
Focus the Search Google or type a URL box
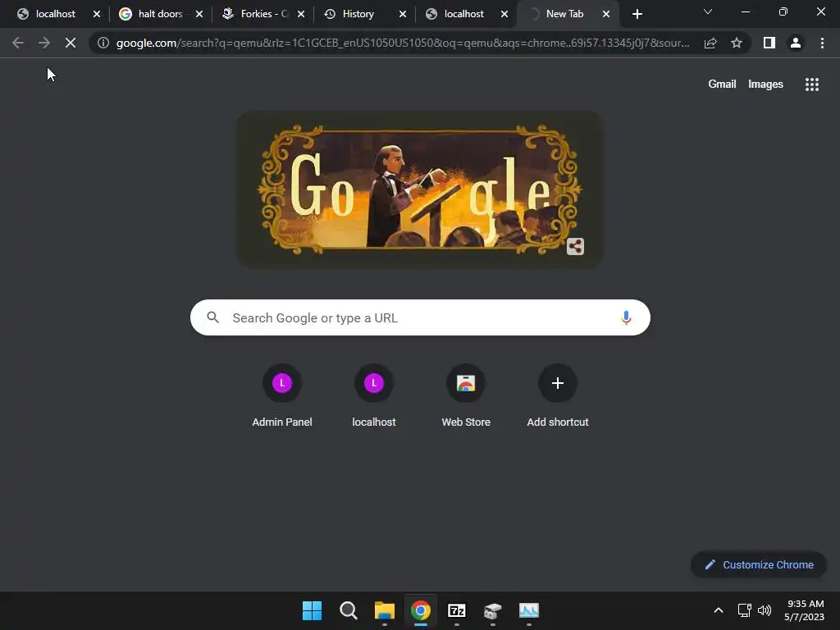pos(420,317)
